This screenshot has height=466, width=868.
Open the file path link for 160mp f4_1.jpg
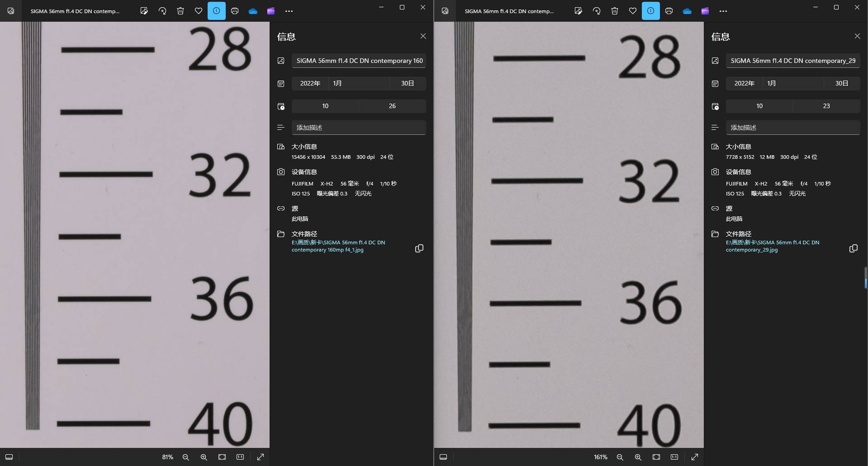338,246
